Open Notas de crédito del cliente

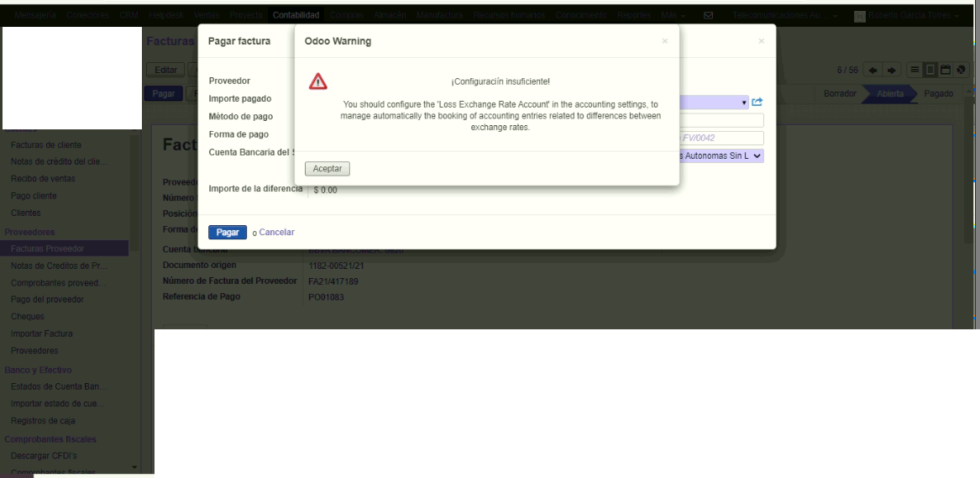tap(60, 162)
